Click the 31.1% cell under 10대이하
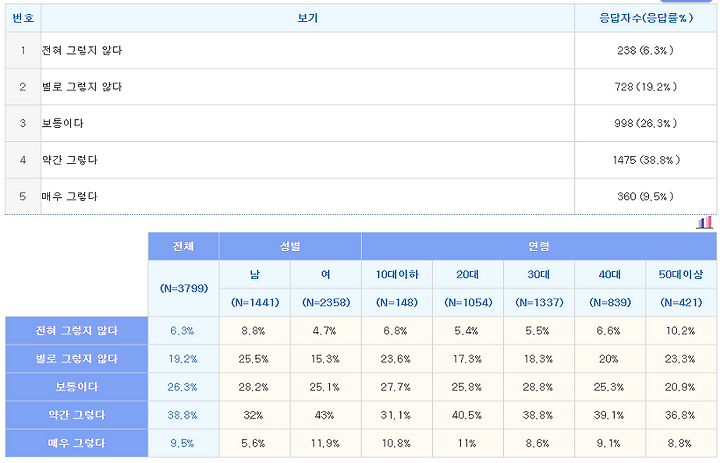Screen dimensions: 720x463 tap(396, 415)
